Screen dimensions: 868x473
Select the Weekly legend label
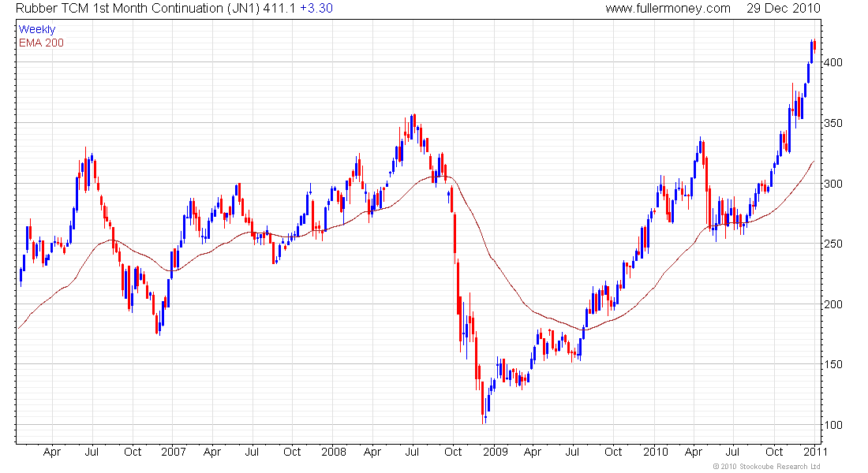tap(37, 30)
